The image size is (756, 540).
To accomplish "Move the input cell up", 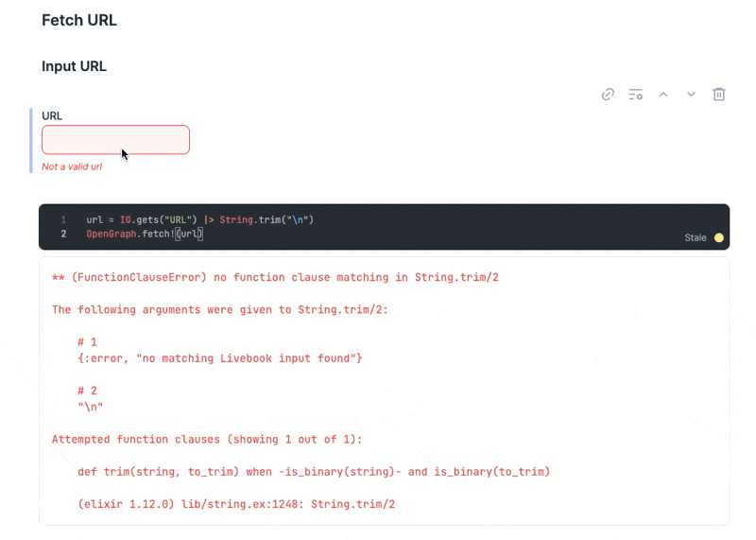I will [x=663, y=95].
